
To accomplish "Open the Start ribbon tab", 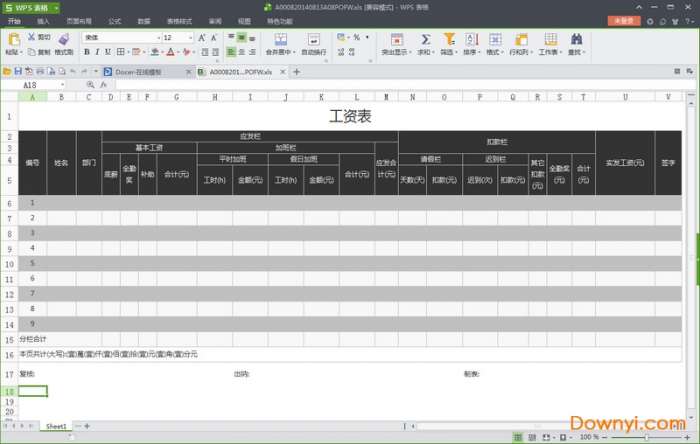I will tap(14, 21).
